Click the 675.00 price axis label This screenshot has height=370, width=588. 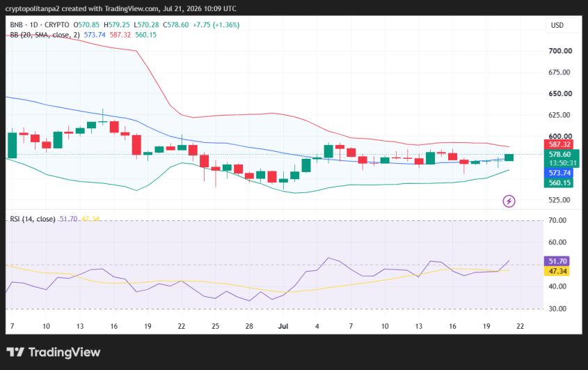click(x=559, y=72)
